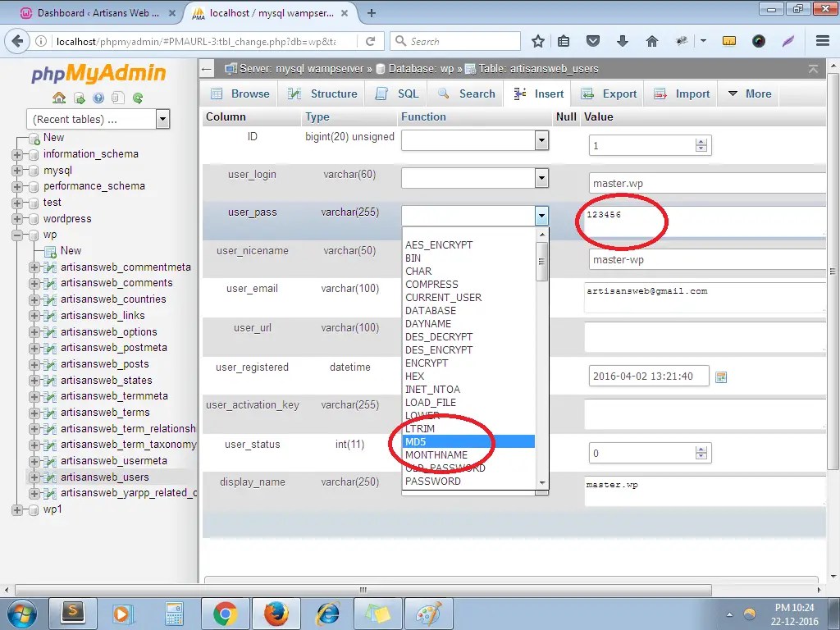
Task: Choose AES_ENCRYPT from the function list
Action: coord(468,244)
